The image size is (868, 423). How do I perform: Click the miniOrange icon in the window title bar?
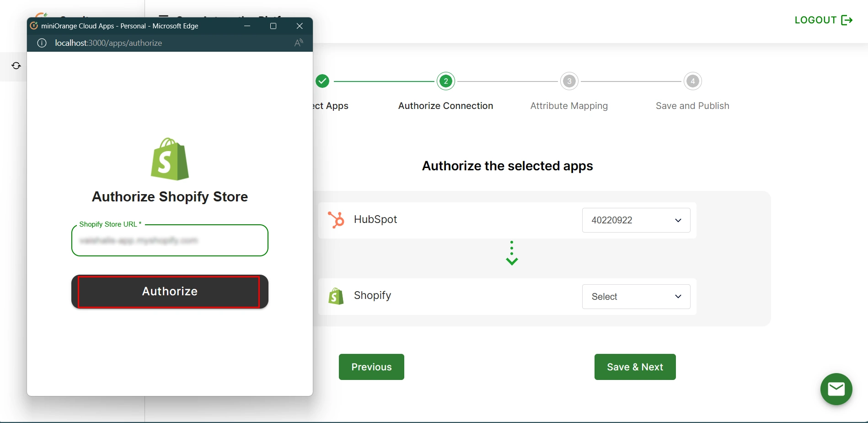pyautogui.click(x=33, y=26)
